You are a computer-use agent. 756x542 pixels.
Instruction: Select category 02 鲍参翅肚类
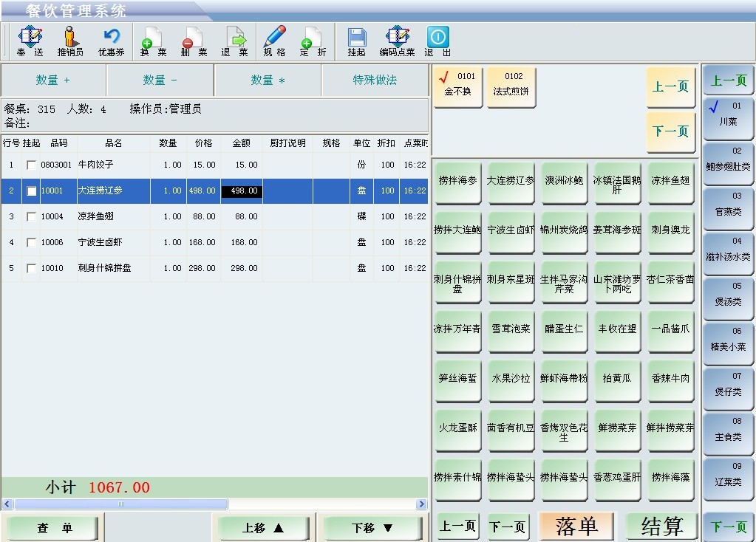pyautogui.click(x=728, y=163)
